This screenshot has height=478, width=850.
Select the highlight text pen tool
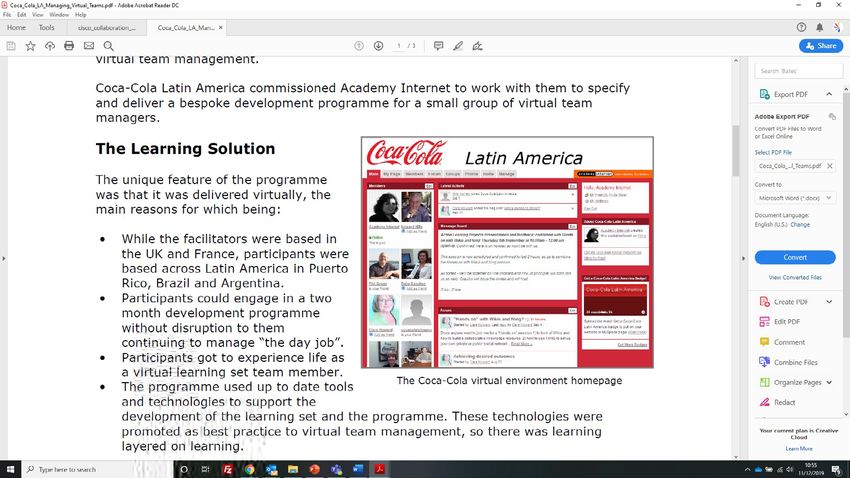click(458, 46)
